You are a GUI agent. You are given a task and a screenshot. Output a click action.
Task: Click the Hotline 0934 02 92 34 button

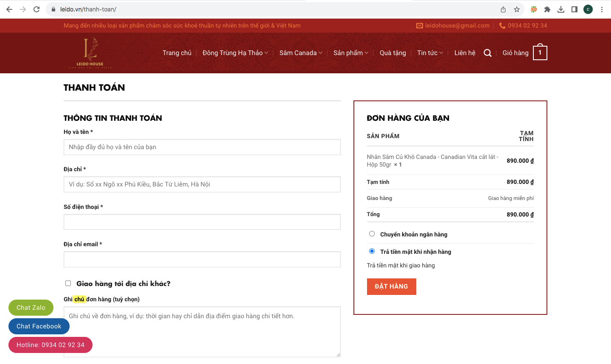pyautogui.click(x=50, y=345)
